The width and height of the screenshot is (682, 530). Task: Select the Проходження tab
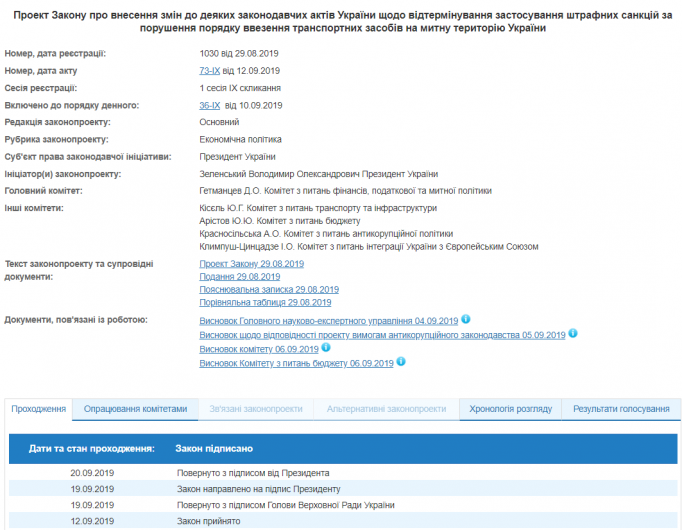pyautogui.click(x=40, y=409)
